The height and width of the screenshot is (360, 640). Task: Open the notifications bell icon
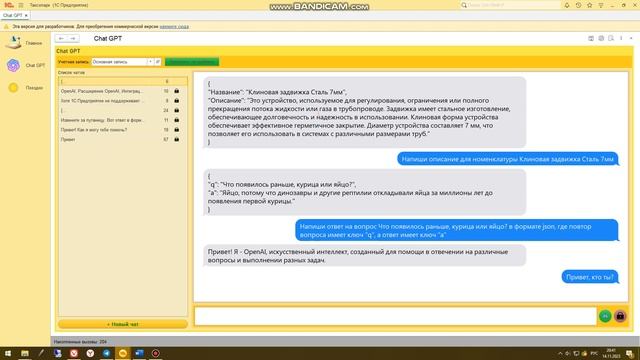(567, 5)
